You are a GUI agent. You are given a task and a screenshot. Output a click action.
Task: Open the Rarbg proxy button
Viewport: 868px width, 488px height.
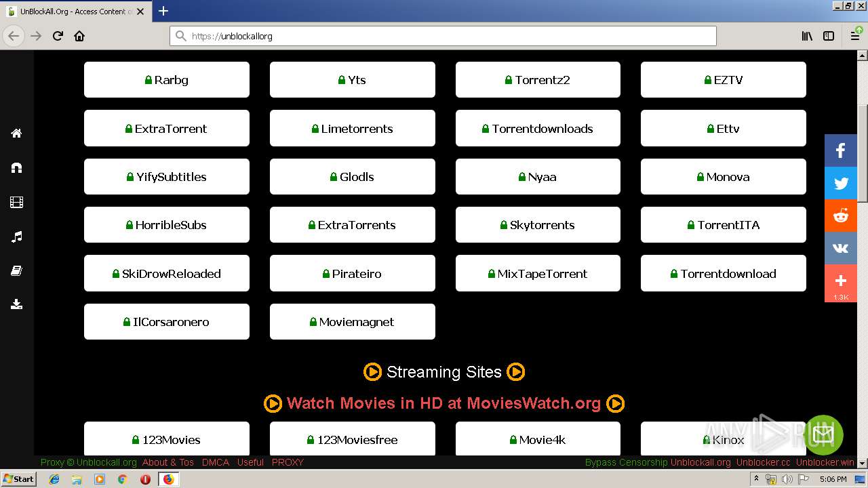[x=167, y=80]
